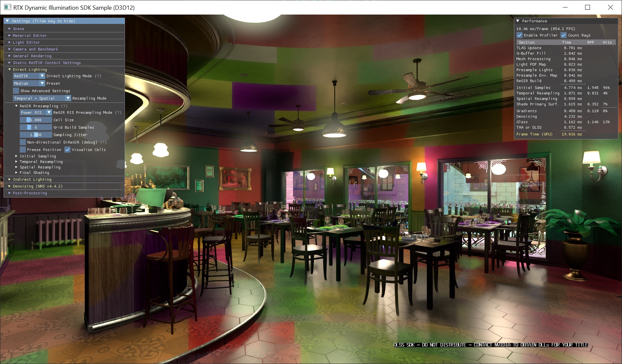Open the ReGIR Presampling help question mark
Image resolution: width=622 pixels, height=364 pixels.
[x=64, y=106]
